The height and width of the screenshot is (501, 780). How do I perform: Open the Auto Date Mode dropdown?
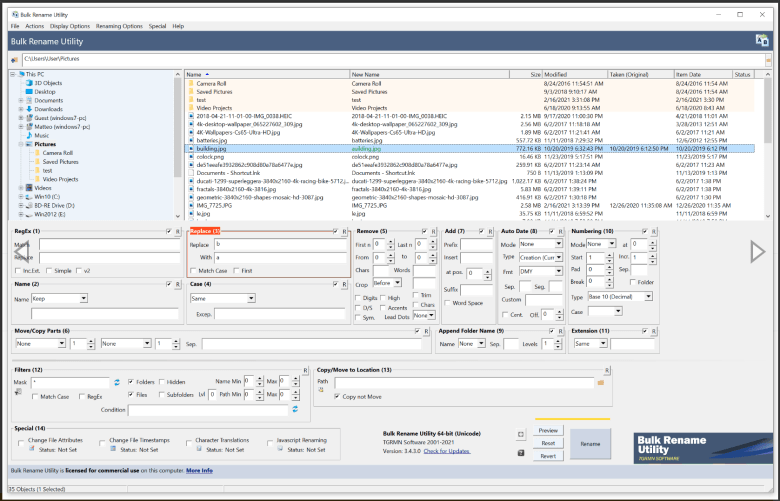pos(541,244)
